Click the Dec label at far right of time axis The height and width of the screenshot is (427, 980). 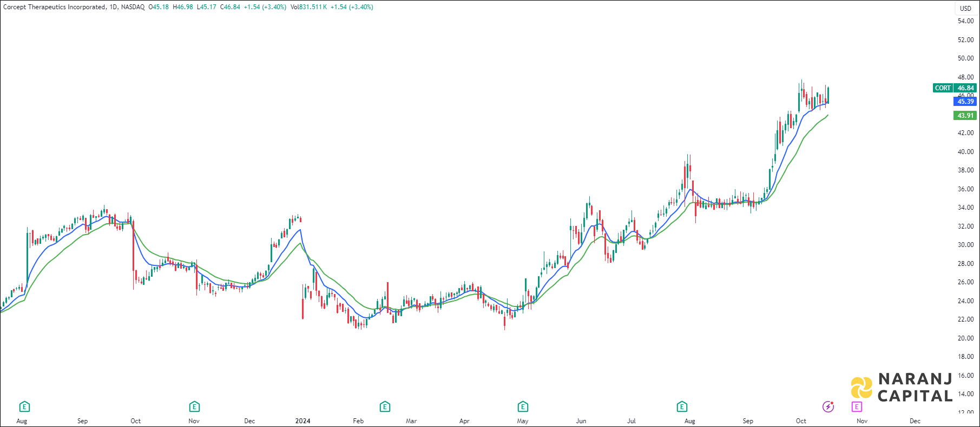[915, 421]
